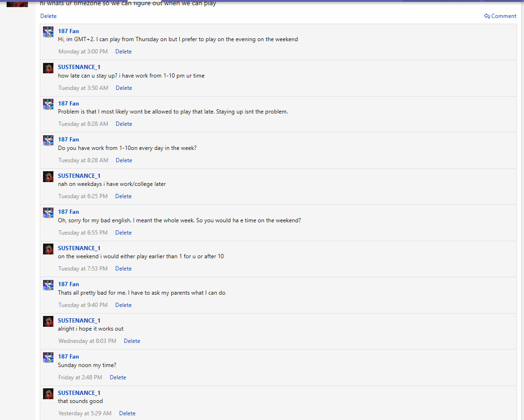This screenshot has height=420, width=524.
Task: Open 187 Fan's avatar on 'Sunday noon my time?'
Action: [x=48, y=358]
